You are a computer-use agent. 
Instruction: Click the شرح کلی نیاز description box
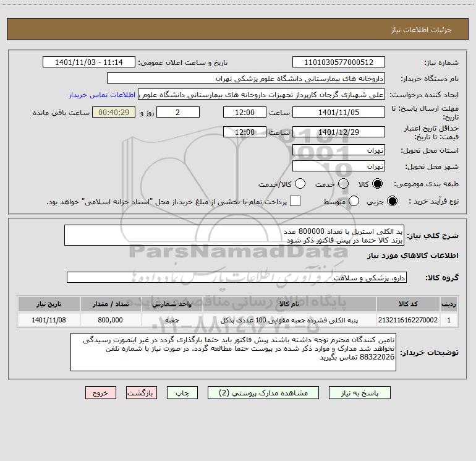[x=234, y=236]
